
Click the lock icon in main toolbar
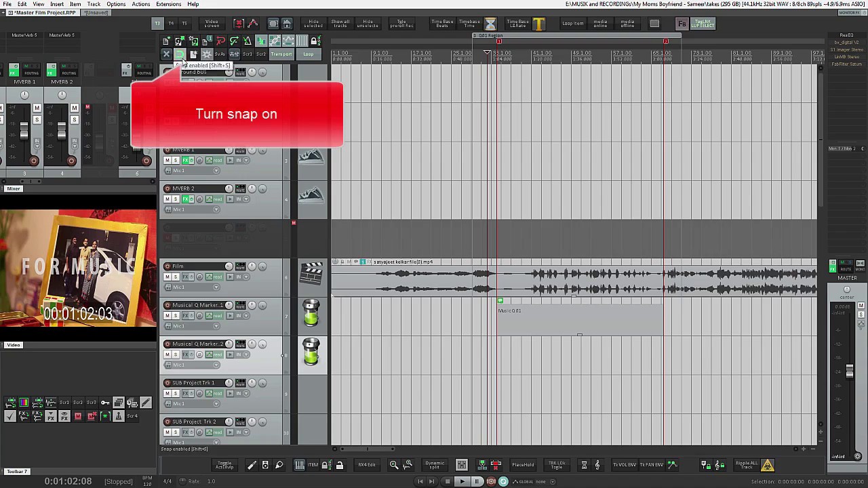click(x=315, y=41)
